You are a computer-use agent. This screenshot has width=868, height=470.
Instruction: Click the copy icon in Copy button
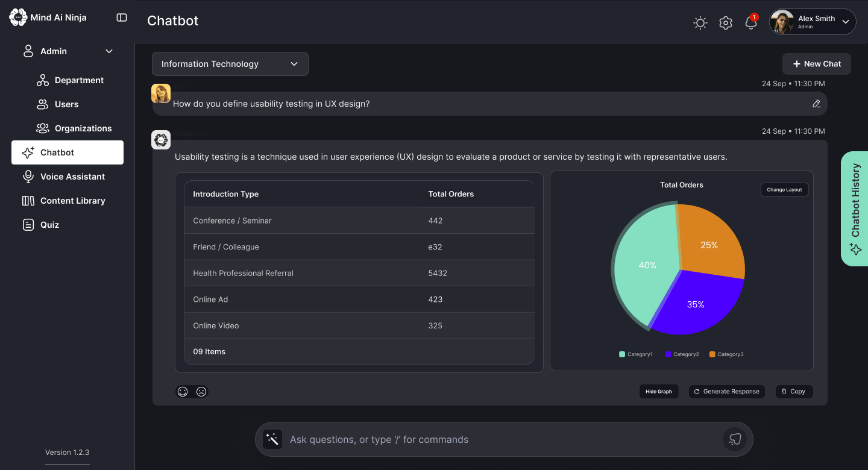click(x=784, y=392)
